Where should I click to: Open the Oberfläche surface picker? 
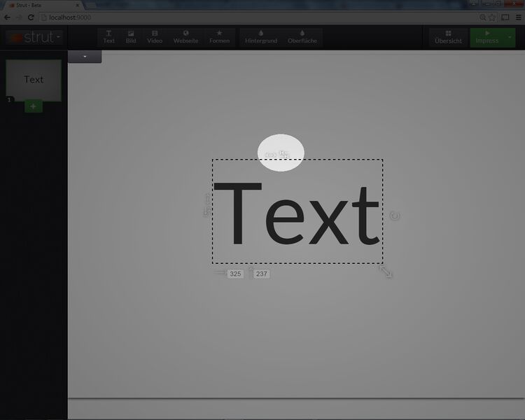click(302, 36)
